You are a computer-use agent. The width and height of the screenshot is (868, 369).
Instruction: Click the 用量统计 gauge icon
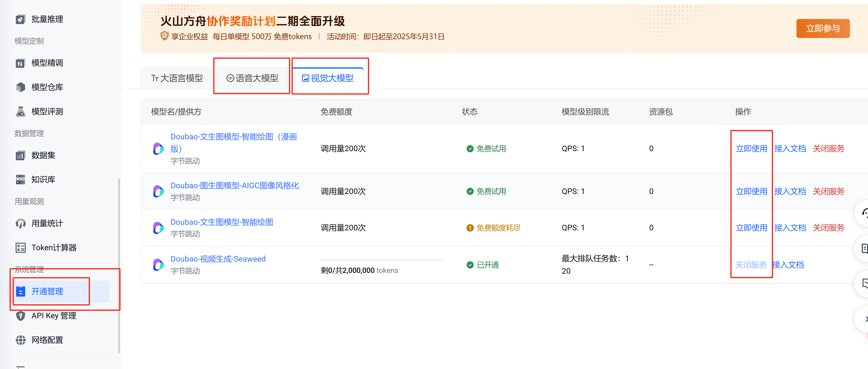pyautogui.click(x=20, y=223)
